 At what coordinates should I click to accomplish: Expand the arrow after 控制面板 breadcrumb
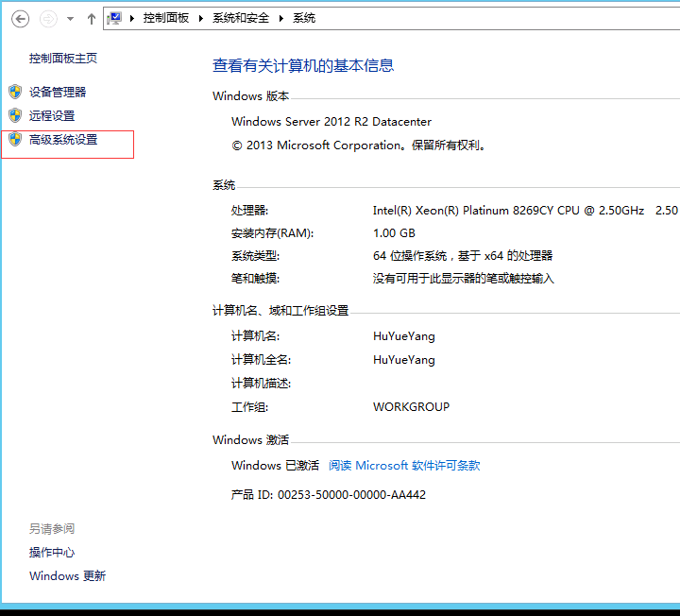201,18
